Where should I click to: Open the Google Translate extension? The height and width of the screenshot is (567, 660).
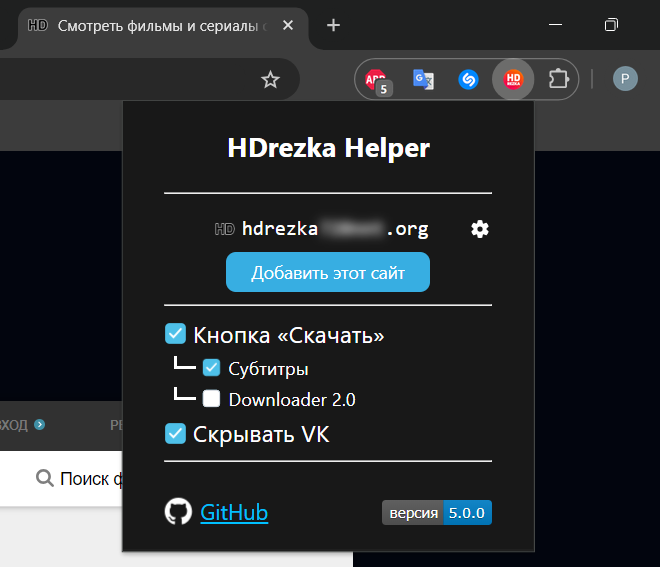pos(423,79)
